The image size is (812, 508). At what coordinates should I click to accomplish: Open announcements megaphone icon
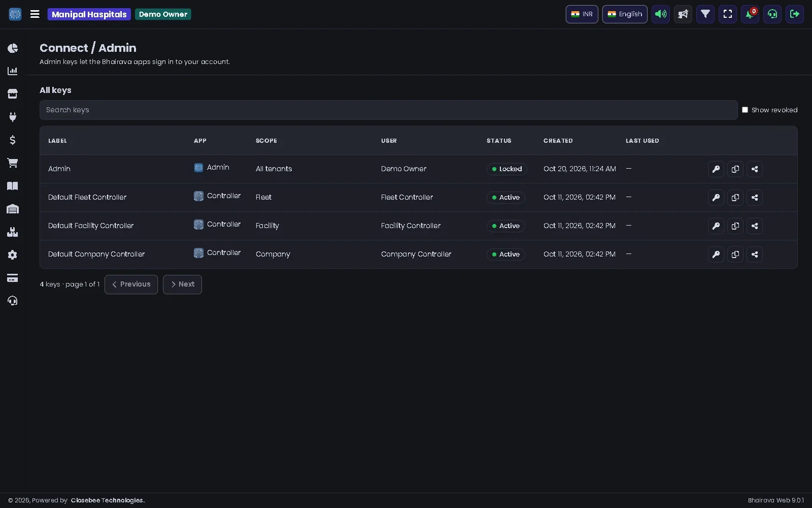click(683, 14)
